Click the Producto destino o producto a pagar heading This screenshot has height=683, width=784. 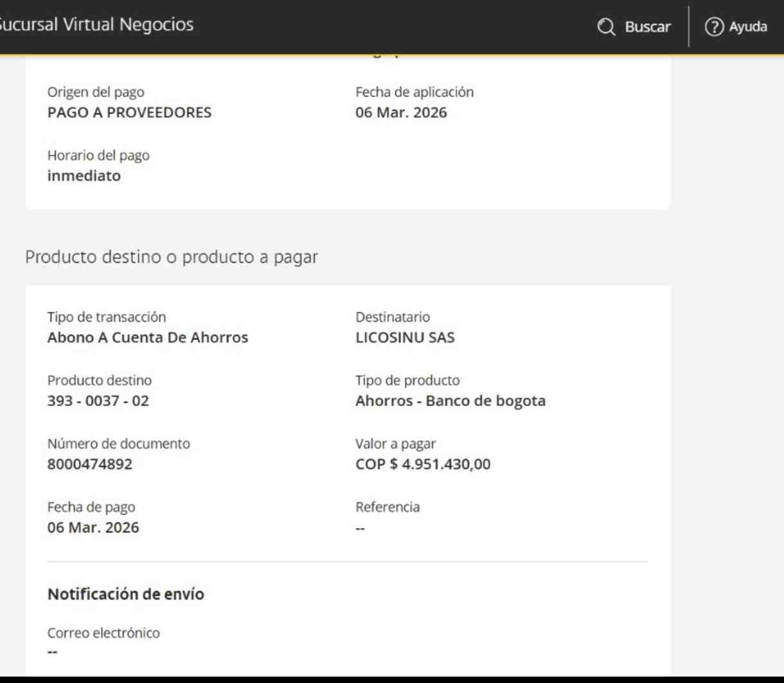[x=171, y=257]
